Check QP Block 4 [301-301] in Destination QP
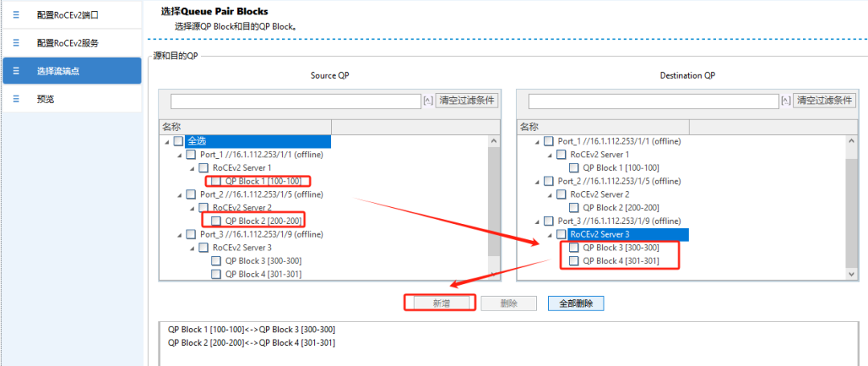 click(574, 261)
